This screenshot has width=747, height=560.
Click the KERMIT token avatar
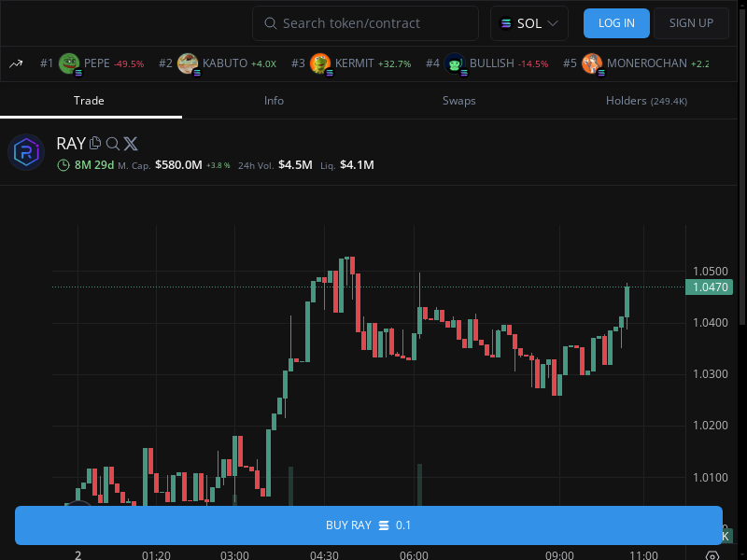pyautogui.click(x=320, y=63)
